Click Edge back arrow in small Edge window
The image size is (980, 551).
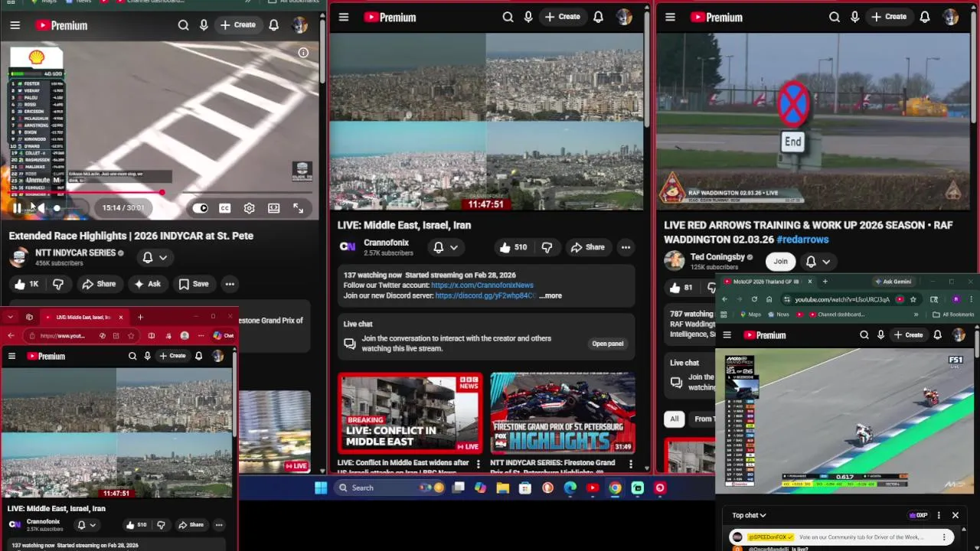pyautogui.click(x=11, y=335)
